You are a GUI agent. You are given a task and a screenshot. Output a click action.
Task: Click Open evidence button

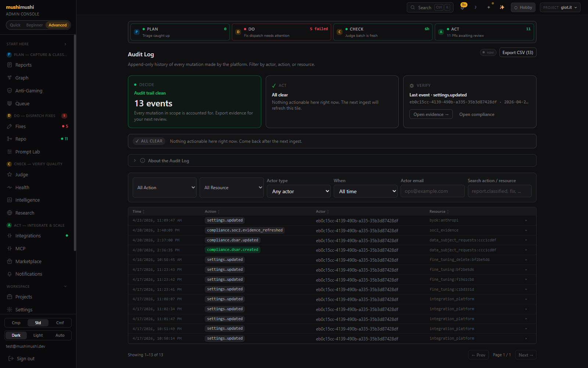(x=431, y=114)
